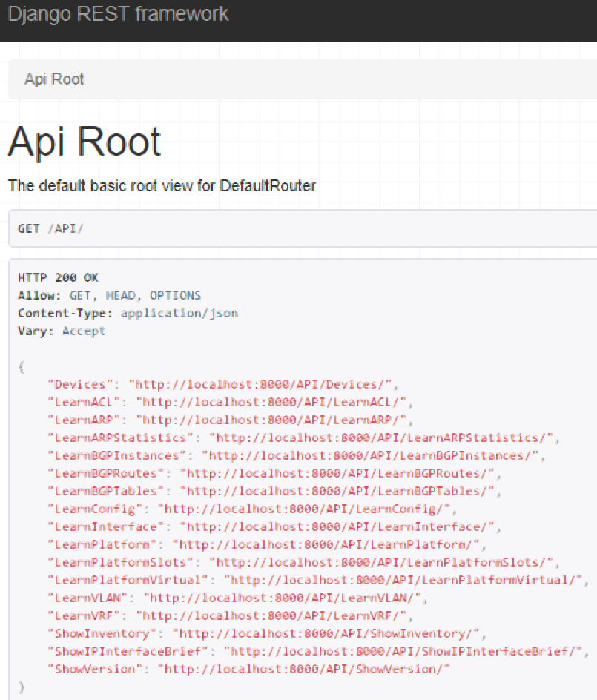Click the "Devices" JSON key

click(x=80, y=384)
